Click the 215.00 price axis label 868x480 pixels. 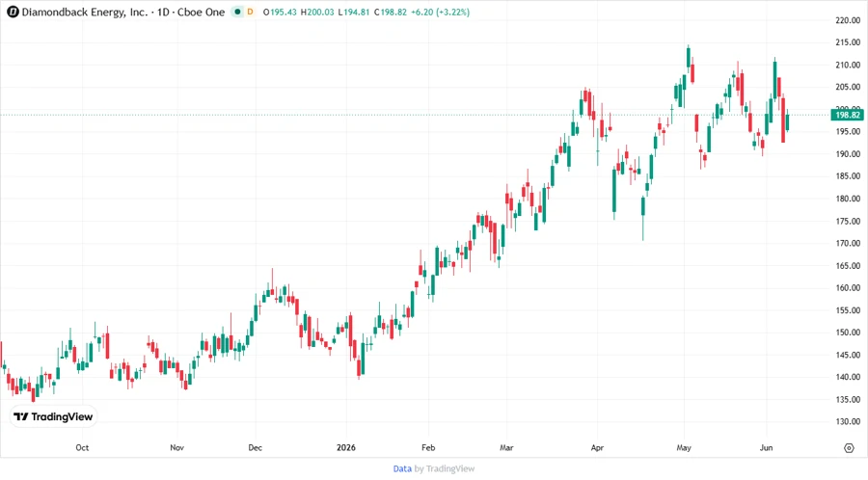click(848, 42)
